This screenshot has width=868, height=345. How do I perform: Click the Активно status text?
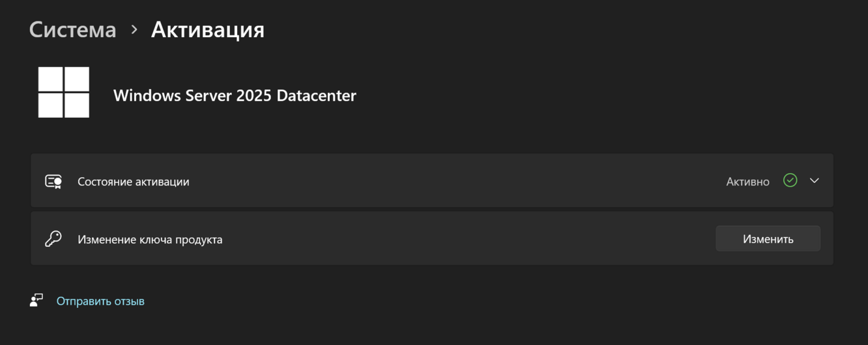747,182
